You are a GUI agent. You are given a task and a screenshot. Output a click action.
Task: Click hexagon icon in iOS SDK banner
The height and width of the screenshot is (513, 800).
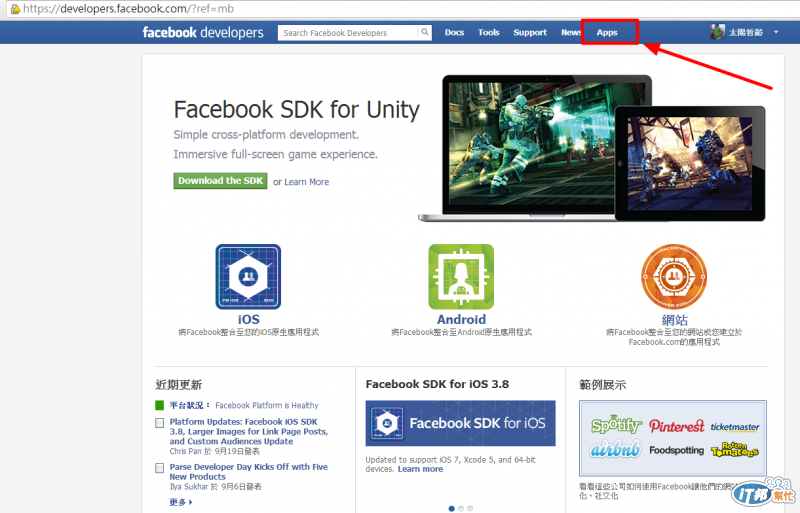[387, 423]
